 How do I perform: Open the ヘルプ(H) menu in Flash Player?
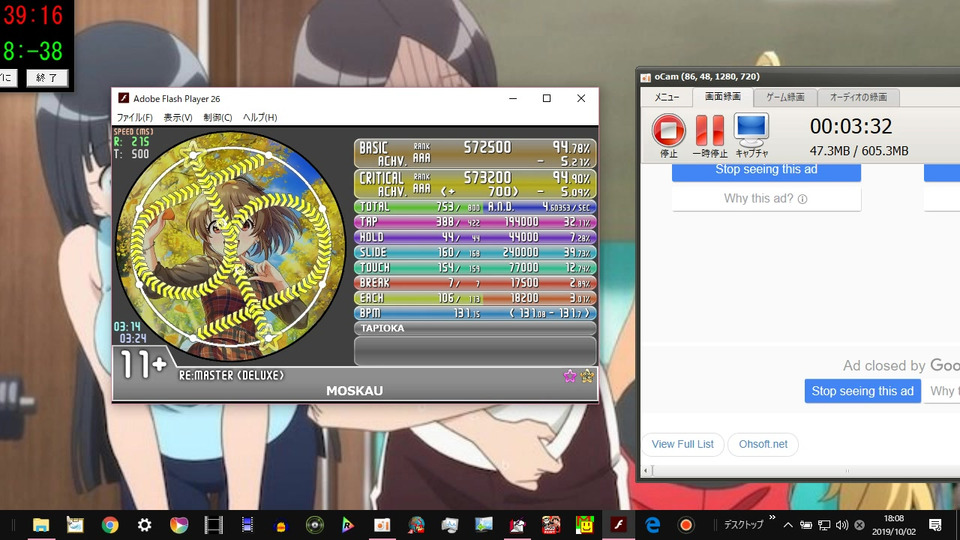(260, 118)
